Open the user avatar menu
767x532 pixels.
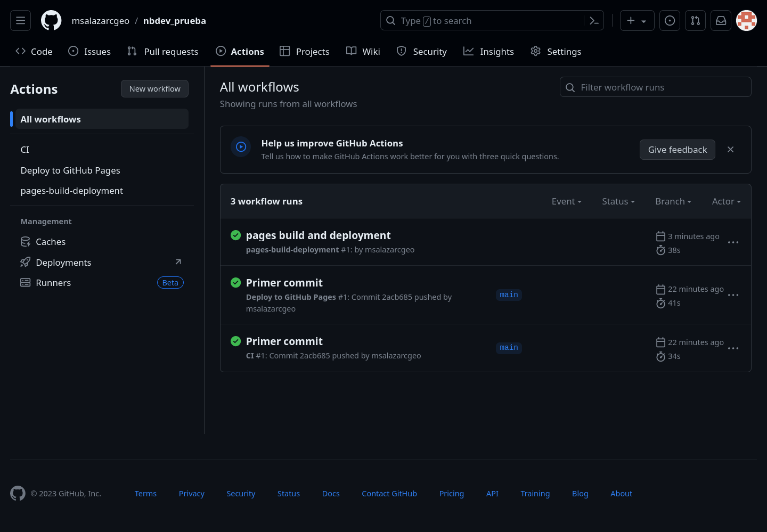[x=746, y=21]
